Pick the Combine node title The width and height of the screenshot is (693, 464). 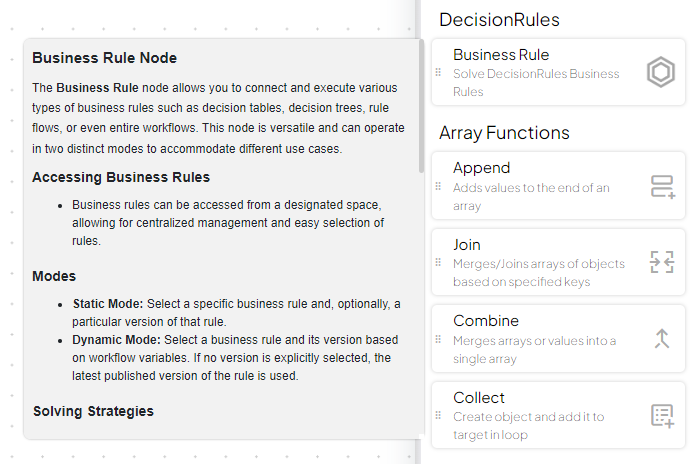486,321
